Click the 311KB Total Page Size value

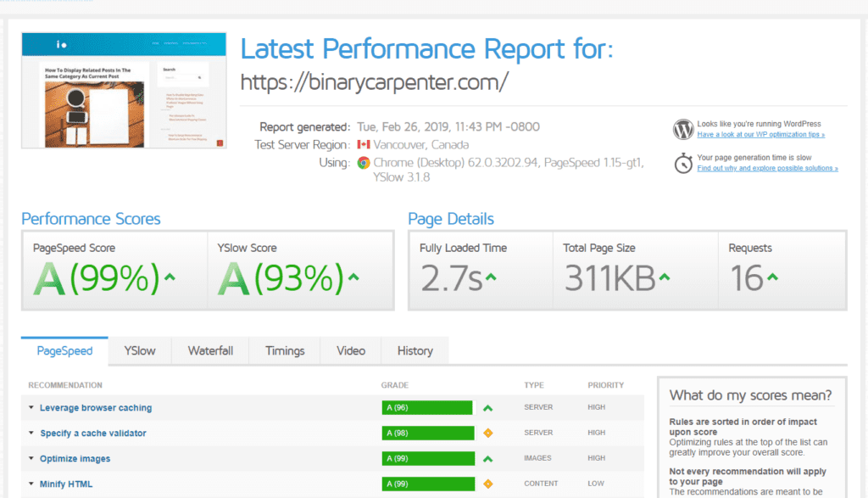click(x=609, y=277)
